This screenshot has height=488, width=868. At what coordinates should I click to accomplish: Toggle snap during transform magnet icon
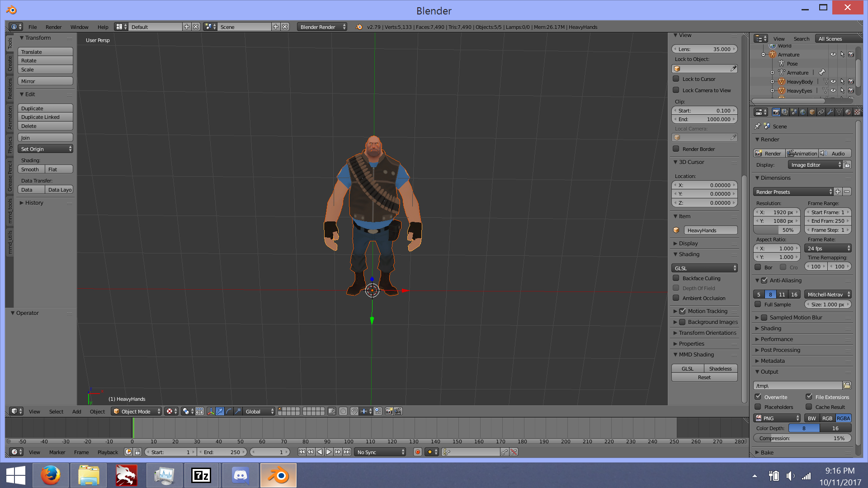click(x=354, y=411)
